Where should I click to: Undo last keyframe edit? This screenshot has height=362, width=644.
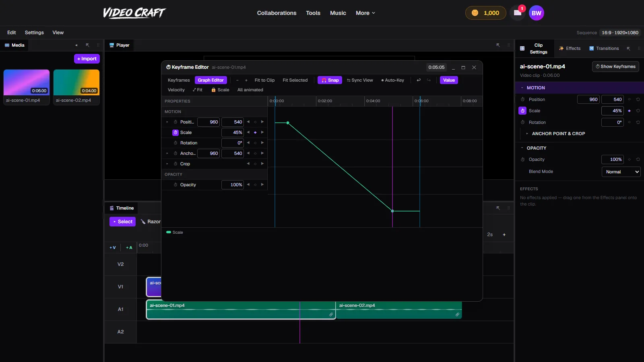point(419,80)
